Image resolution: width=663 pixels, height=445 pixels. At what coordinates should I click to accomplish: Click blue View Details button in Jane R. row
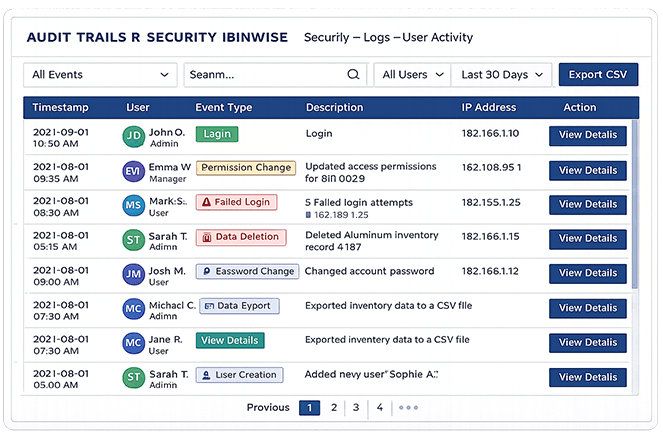[588, 343]
